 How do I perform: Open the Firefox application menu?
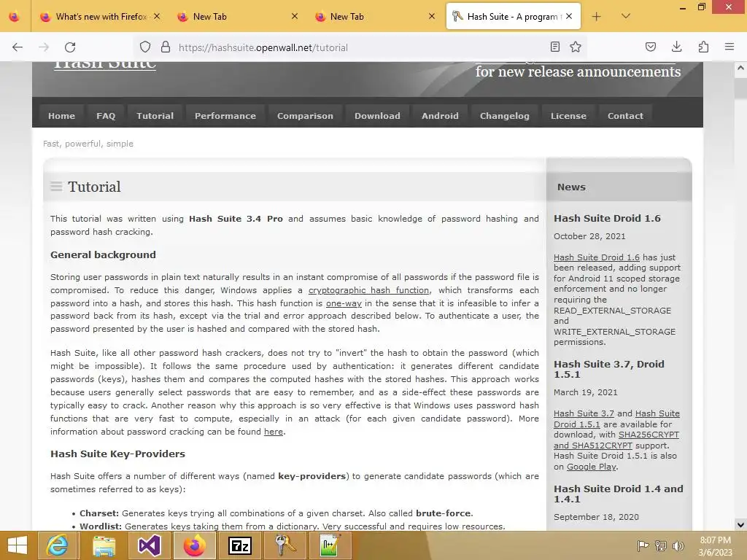(729, 47)
